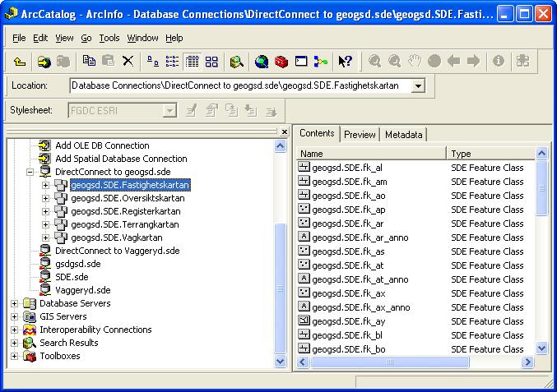
Task: Collapse DirectConnect to geogsd.sde node
Action: 30,172
